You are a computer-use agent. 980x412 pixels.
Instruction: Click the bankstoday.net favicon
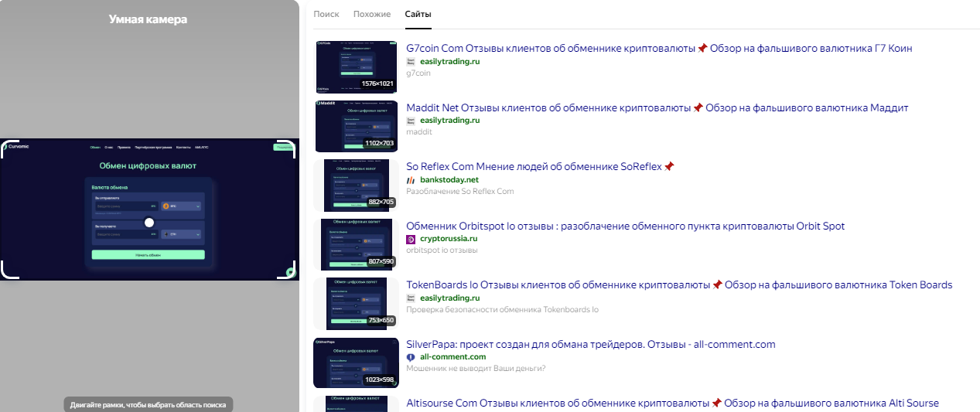(411, 179)
